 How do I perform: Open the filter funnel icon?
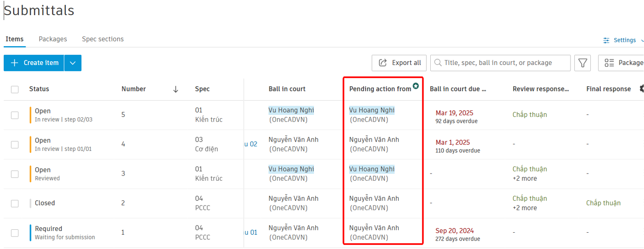(x=583, y=63)
